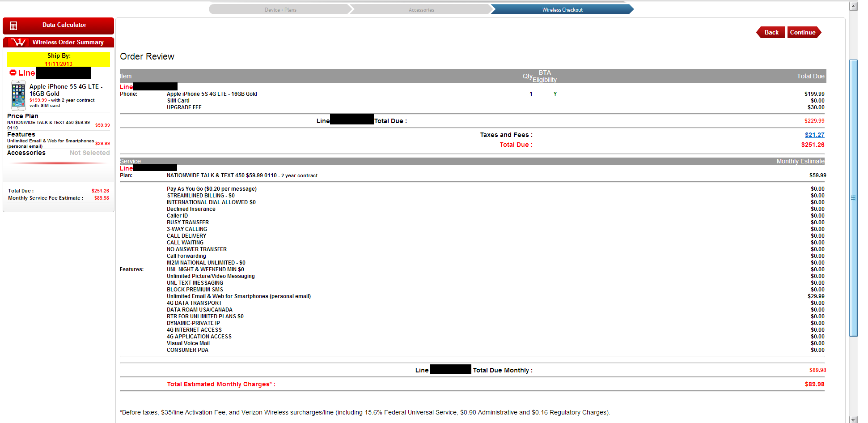Click the iPhone 5S product thumbnail
Screen dimensions: 868x423
(18, 95)
